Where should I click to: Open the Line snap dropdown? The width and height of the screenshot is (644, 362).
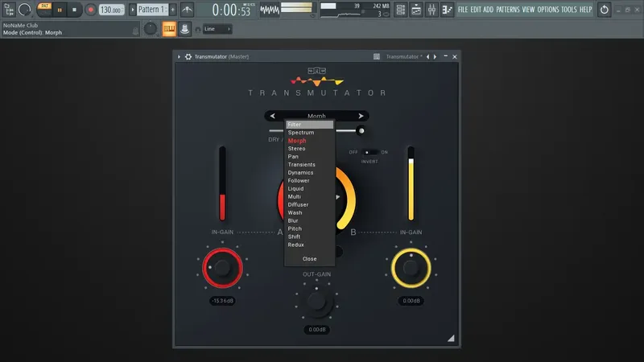tap(217, 29)
